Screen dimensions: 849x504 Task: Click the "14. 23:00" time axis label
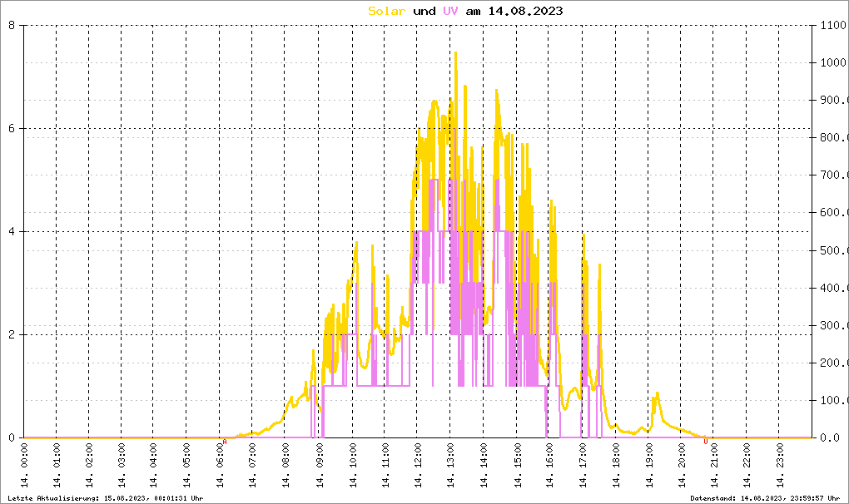pos(779,468)
